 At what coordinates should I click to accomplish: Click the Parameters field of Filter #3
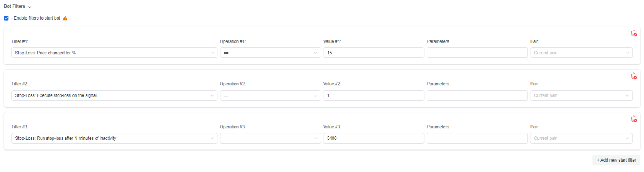pos(477,138)
